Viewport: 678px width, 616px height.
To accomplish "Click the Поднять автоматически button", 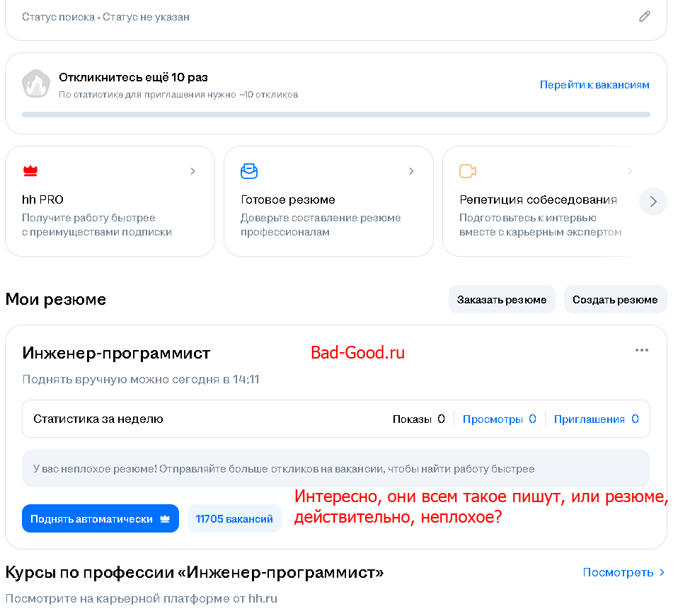I will 92,519.
